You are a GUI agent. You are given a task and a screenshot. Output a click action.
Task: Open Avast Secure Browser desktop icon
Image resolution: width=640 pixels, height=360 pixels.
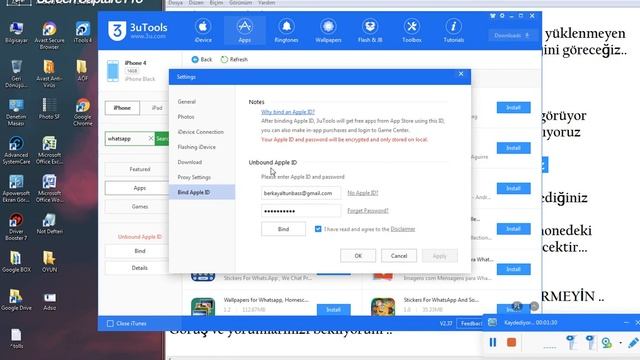click(49, 35)
